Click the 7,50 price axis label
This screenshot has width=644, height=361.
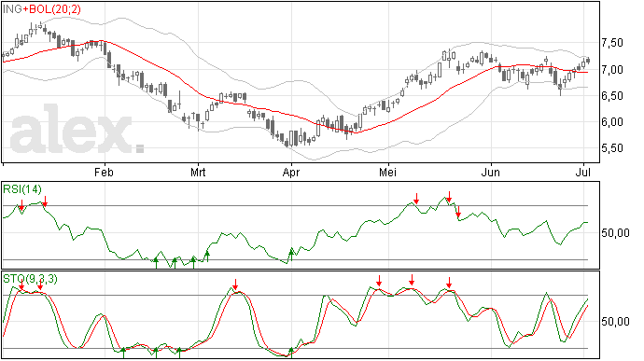point(612,43)
